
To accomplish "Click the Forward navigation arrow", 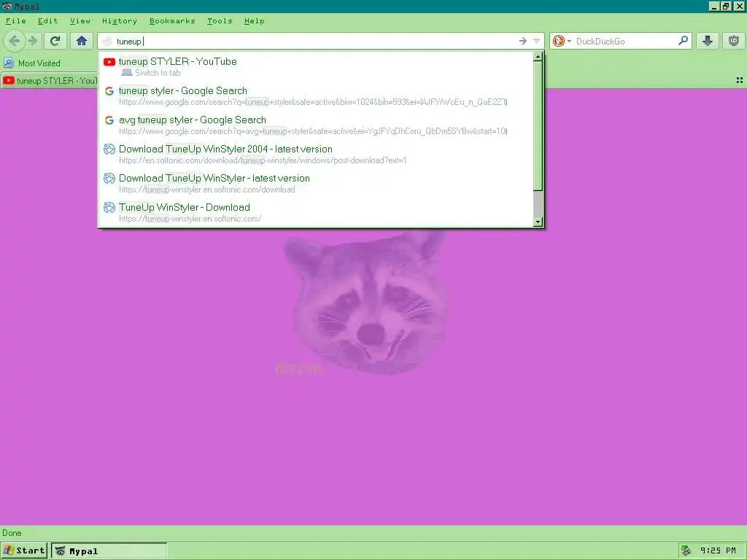I will 32,41.
